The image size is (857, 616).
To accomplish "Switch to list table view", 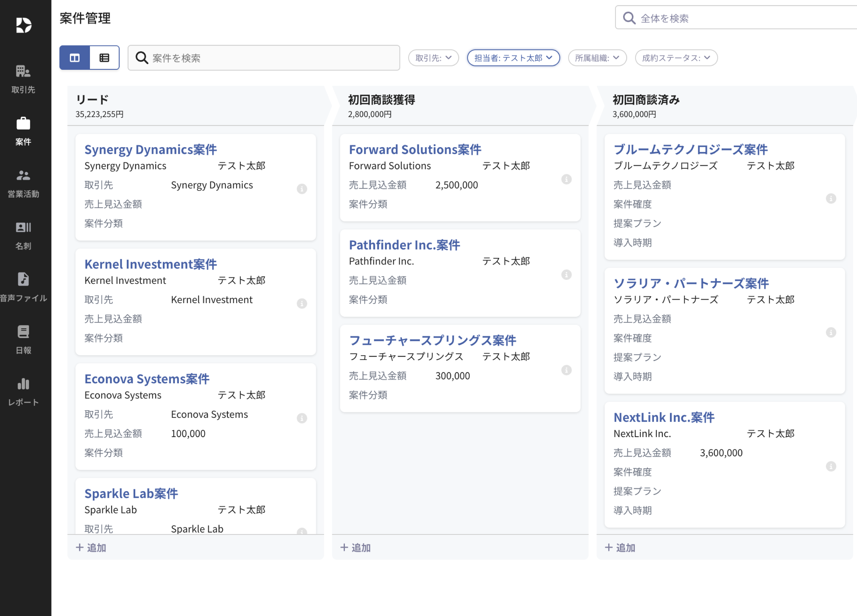I will pos(104,58).
